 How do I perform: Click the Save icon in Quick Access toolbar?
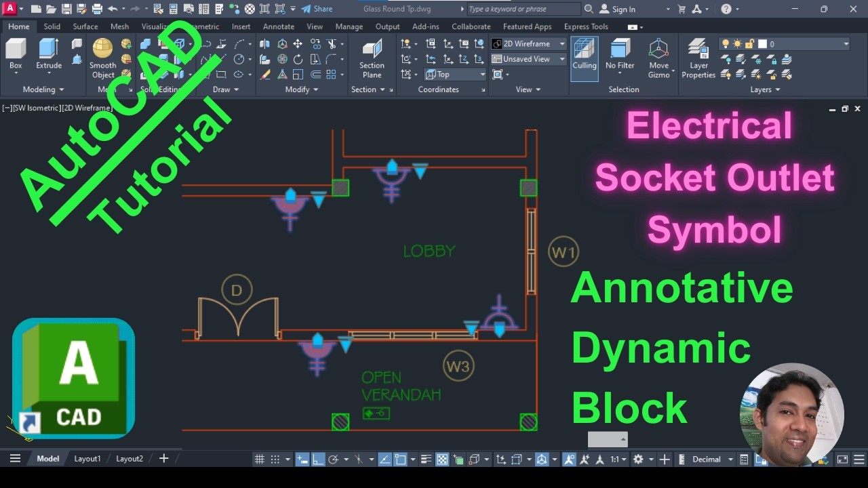click(x=66, y=9)
